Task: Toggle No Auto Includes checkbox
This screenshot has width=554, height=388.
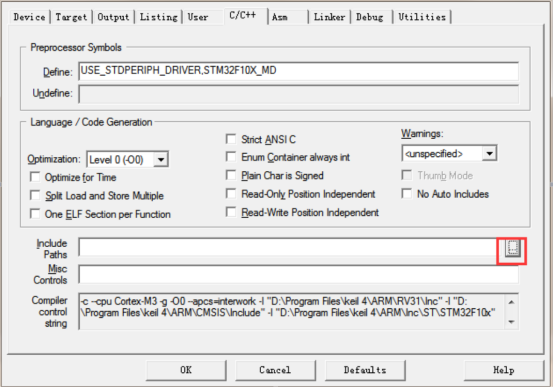Action: tap(407, 193)
